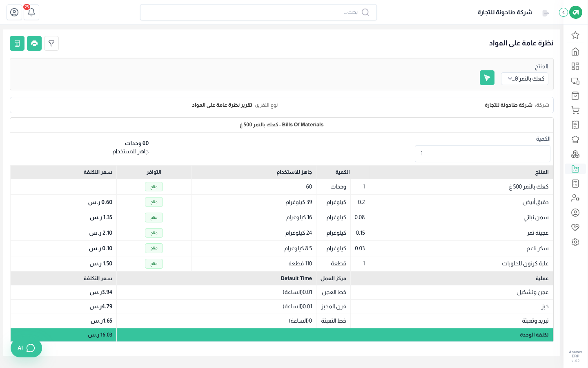This screenshot has height=368, width=588.
Task: Open the settings gear icon in sidebar
Action: [x=575, y=242]
